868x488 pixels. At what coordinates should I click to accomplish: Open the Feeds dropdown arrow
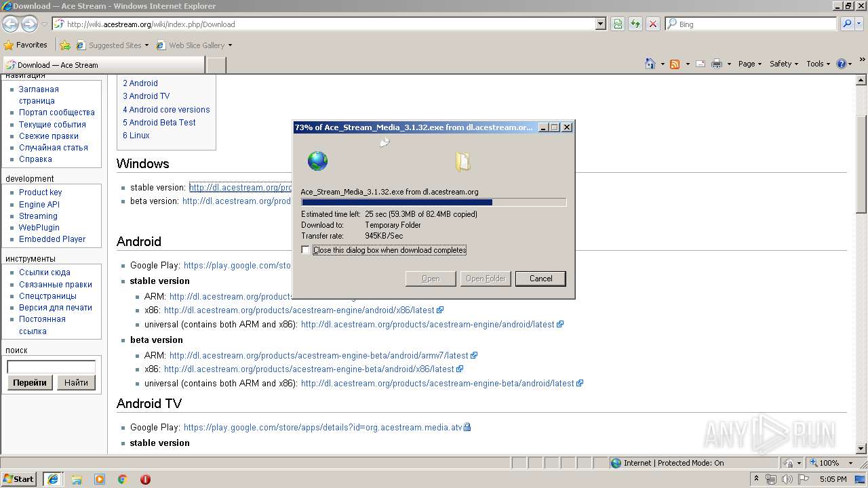[687, 64]
